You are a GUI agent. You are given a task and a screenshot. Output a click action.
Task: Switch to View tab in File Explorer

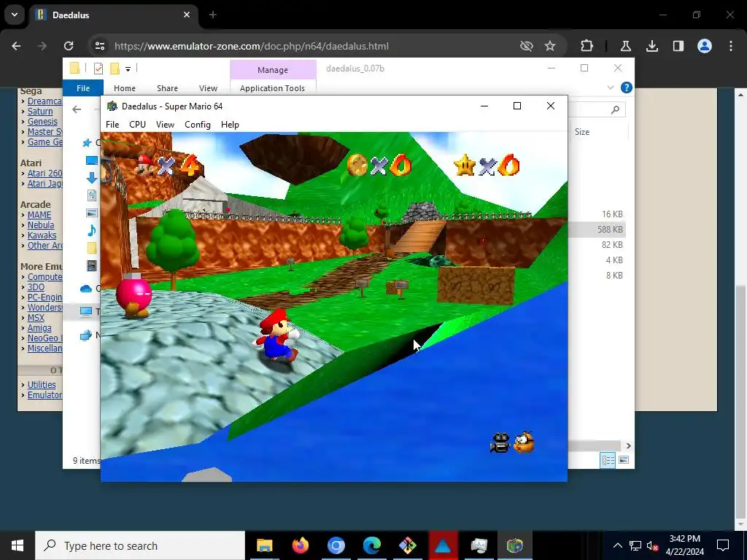click(208, 88)
